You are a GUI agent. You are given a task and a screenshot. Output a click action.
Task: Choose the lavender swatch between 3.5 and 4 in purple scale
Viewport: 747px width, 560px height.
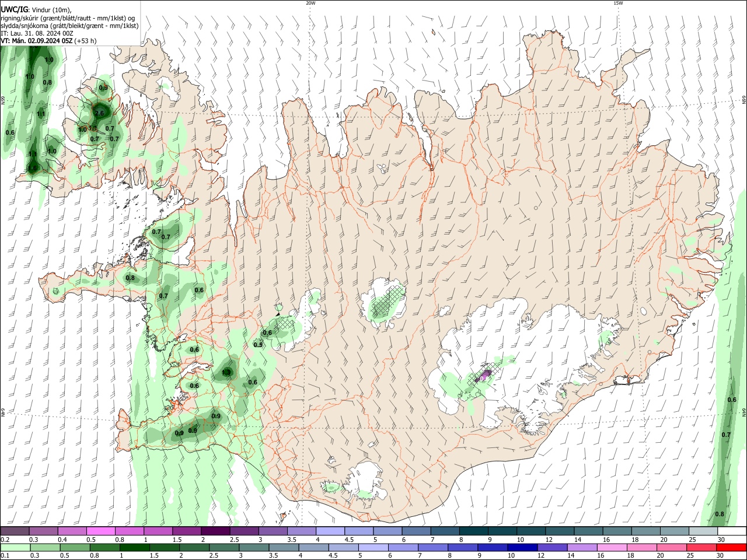pos(302,531)
